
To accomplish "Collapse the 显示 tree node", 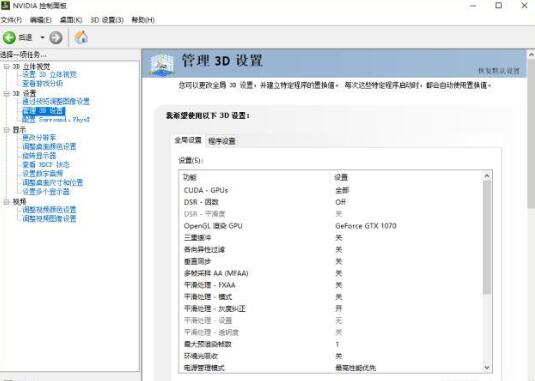I will pos(6,130).
